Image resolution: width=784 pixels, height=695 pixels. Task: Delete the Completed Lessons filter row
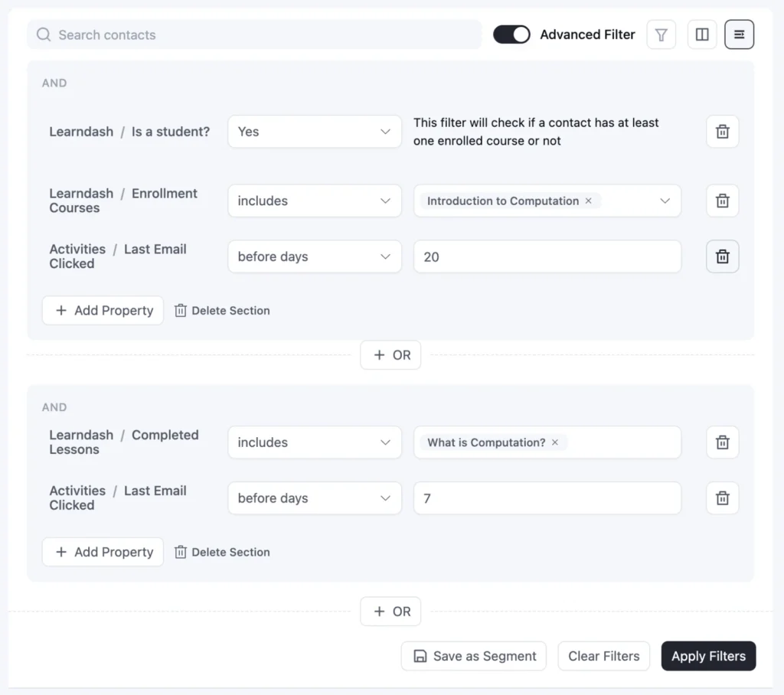coord(723,442)
